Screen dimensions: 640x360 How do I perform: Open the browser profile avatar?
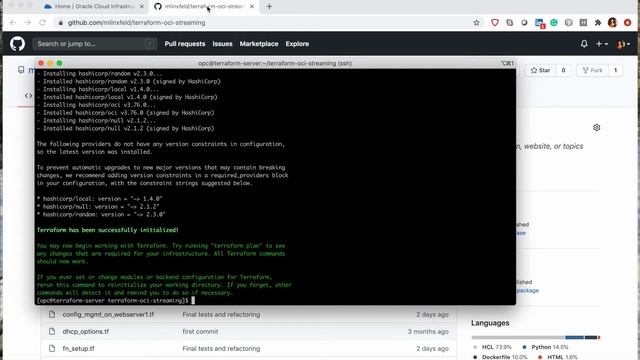pos(612,23)
